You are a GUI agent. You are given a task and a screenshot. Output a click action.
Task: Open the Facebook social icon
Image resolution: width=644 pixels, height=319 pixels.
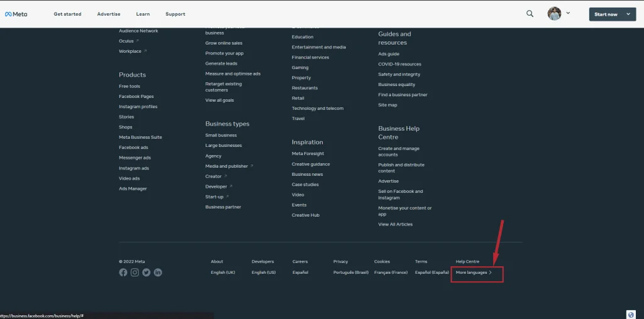click(123, 273)
